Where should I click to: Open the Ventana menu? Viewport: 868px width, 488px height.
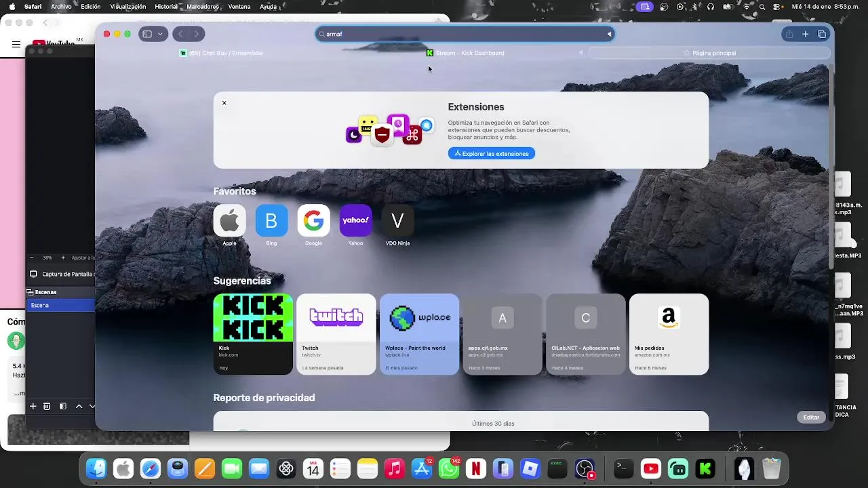point(239,7)
